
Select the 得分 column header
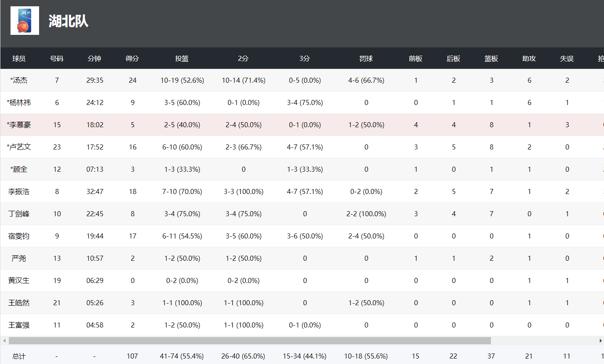click(132, 58)
